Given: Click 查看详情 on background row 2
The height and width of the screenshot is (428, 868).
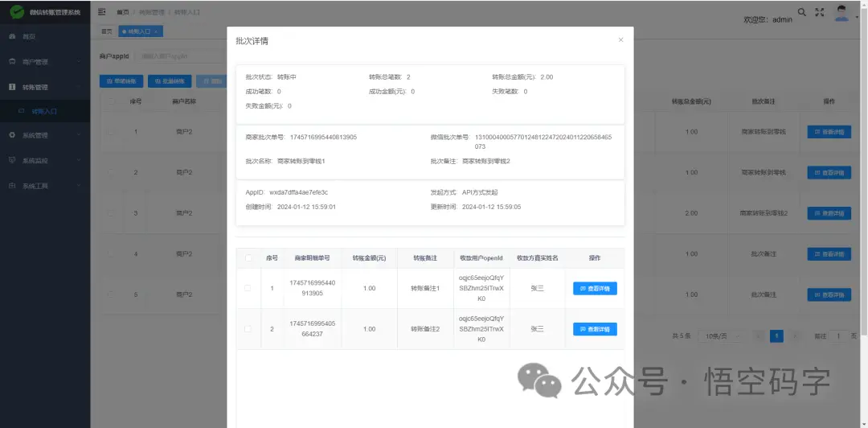Looking at the screenshot, I should 829,172.
